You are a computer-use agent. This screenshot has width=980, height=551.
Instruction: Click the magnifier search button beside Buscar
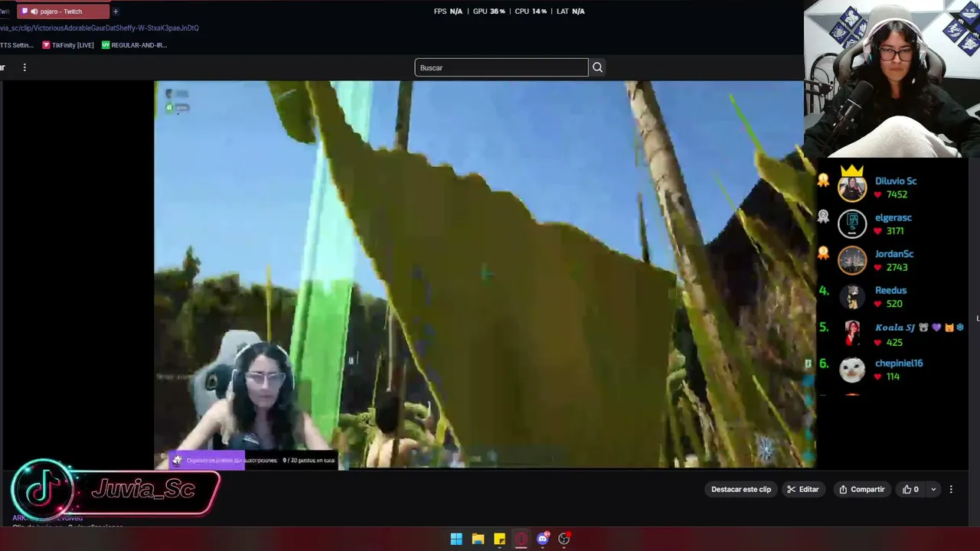pos(597,67)
